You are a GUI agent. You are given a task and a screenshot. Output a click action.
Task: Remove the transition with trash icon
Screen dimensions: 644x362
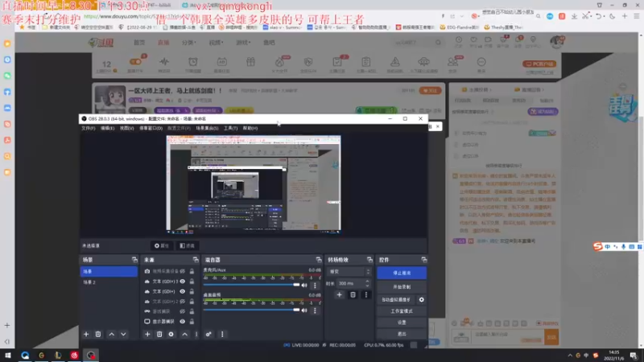pyautogui.click(x=353, y=294)
